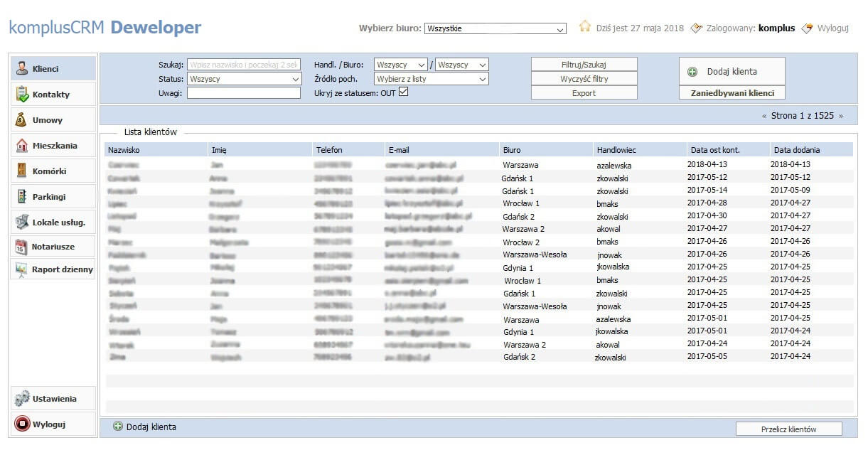This screenshot has height=450, width=868.
Task: Click the Wyloguj link in the header
Action: click(833, 28)
